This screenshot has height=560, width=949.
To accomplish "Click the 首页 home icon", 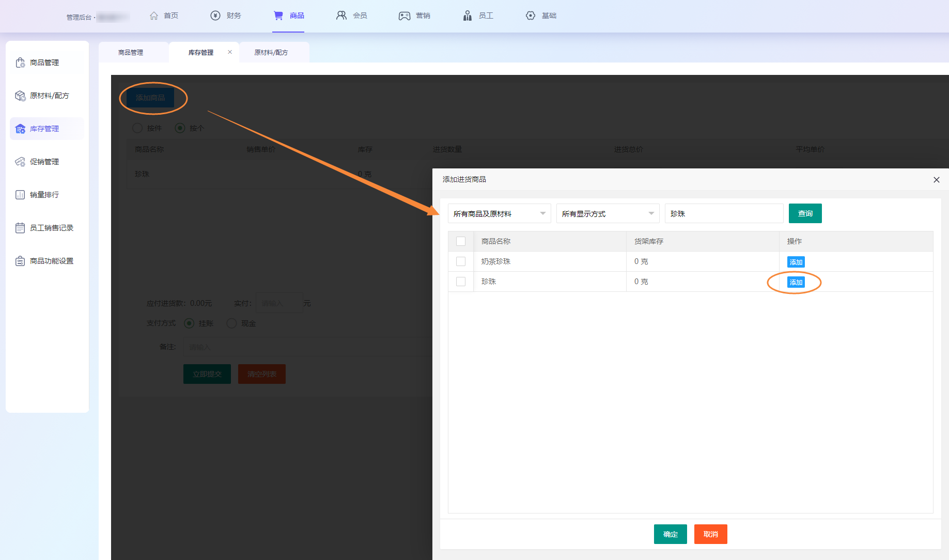I will point(154,15).
